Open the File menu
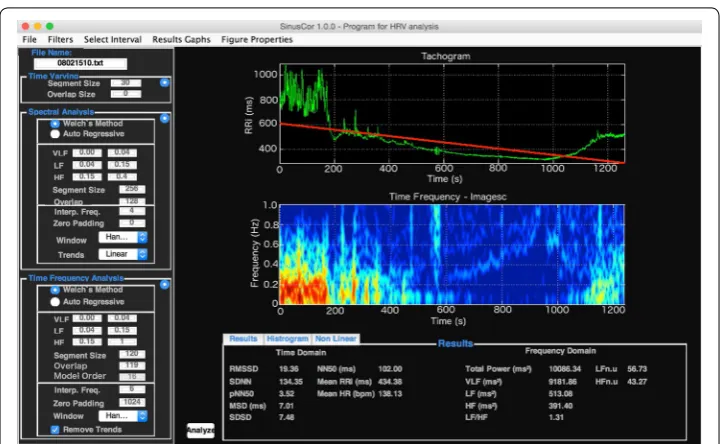This screenshot has height=444, width=721. coord(29,40)
